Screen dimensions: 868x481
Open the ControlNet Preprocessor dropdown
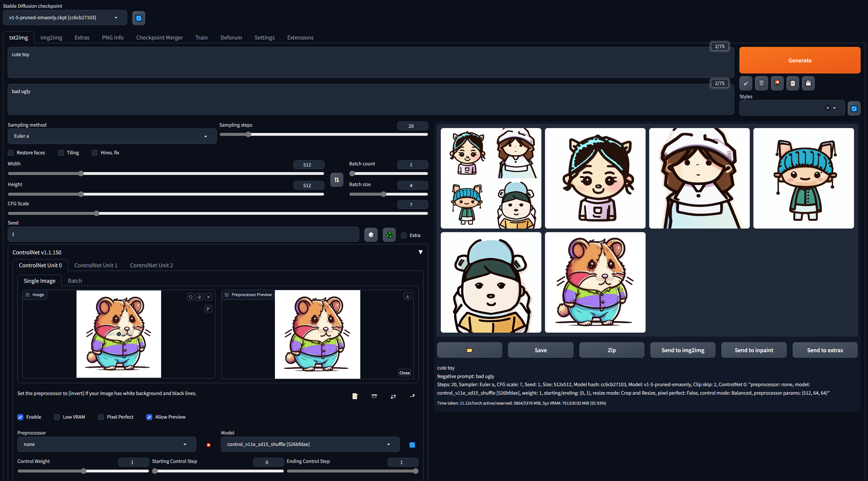pos(106,444)
